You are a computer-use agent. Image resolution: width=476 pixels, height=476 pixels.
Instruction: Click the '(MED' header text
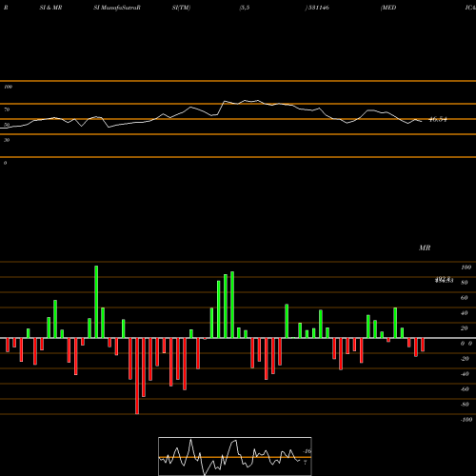(388, 8)
